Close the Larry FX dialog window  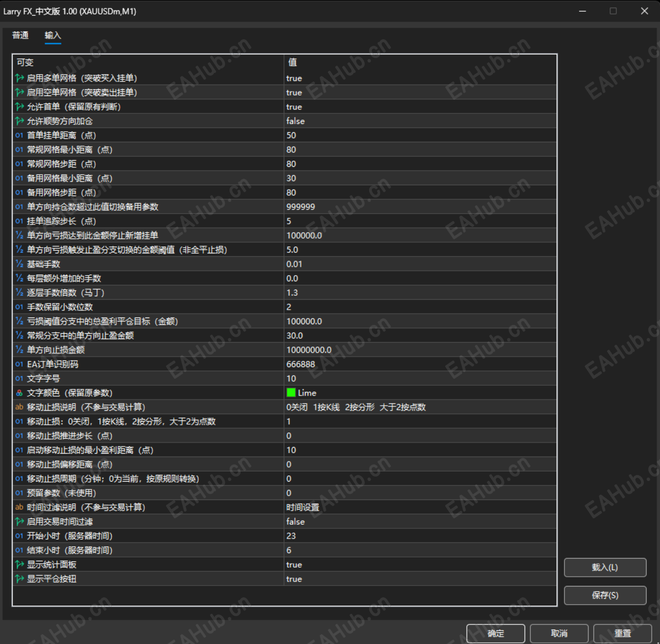click(x=644, y=11)
